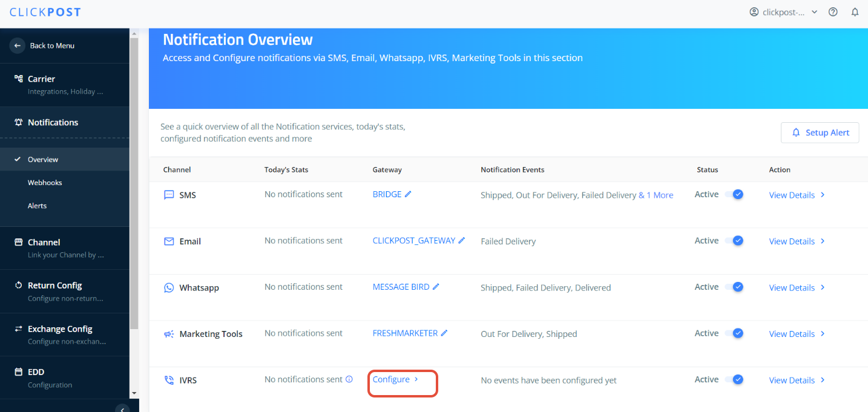The width and height of the screenshot is (868, 412).
Task: Click the Exchange Config arrows icon
Action: (18, 329)
